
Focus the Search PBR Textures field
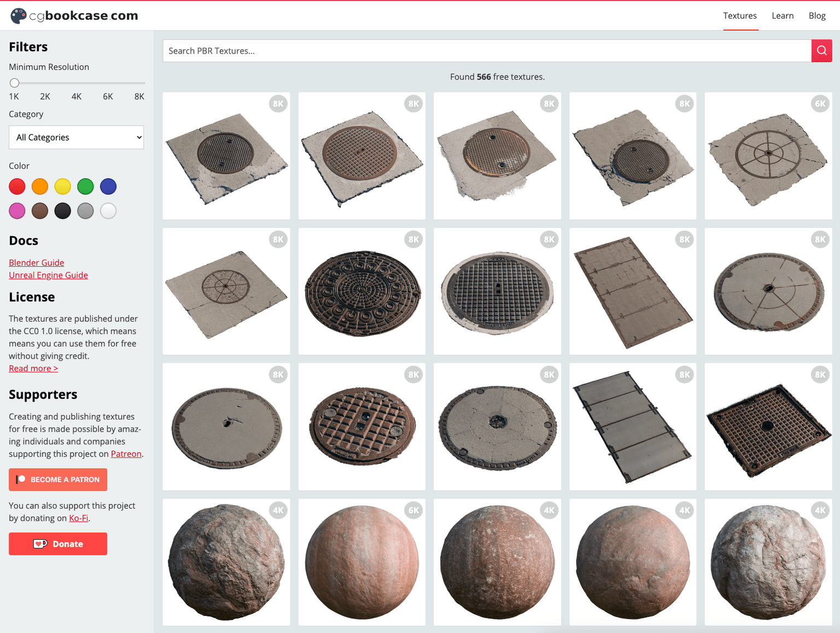click(x=487, y=51)
